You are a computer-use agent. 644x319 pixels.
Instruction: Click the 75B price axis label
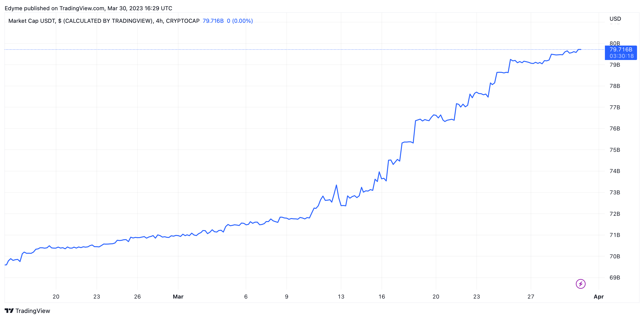[615, 150]
